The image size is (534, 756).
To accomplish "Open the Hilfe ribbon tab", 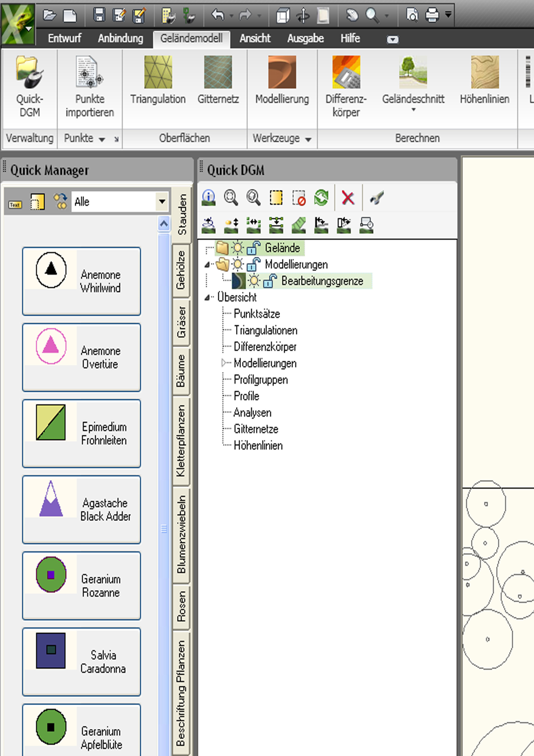I will (x=350, y=38).
